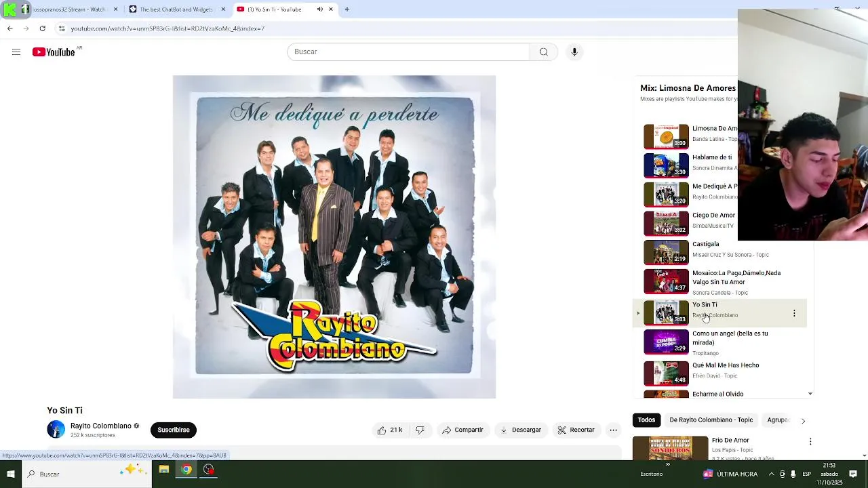868x488 pixels.
Task: Open site information icon in address bar
Action: (61, 28)
